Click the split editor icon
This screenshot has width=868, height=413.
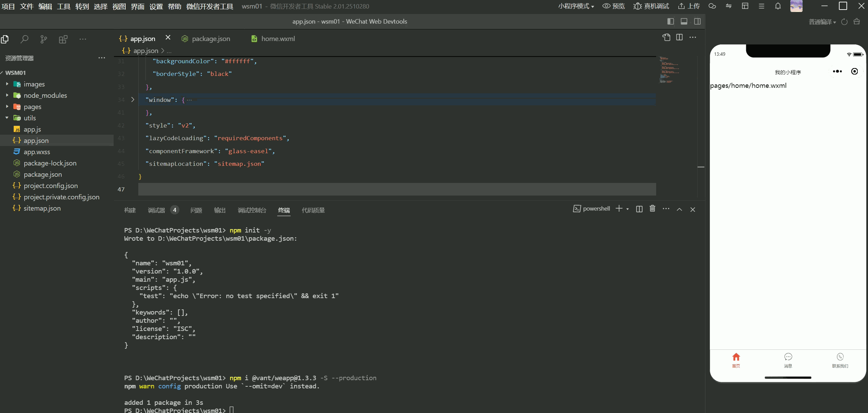(679, 37)
